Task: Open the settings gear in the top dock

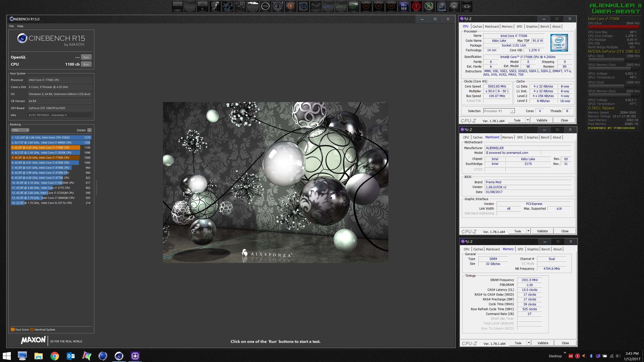Action: pyautogui.click(x=454, y=6)
